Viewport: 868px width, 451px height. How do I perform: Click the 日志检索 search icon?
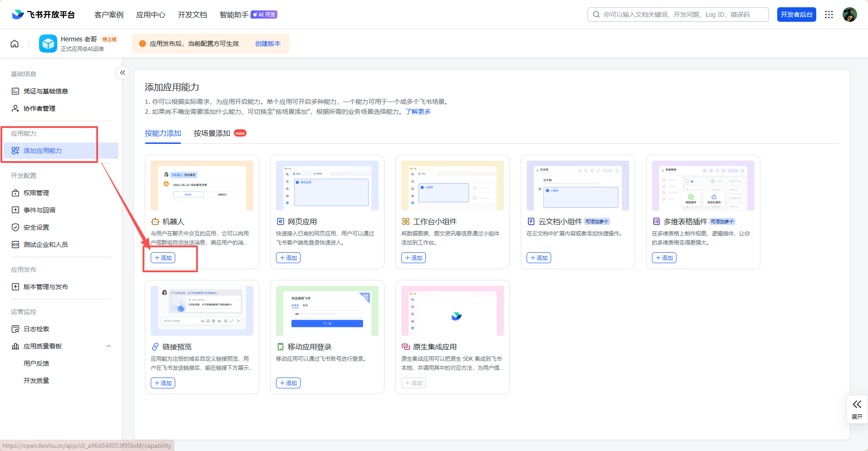click(x=15, y=329)
